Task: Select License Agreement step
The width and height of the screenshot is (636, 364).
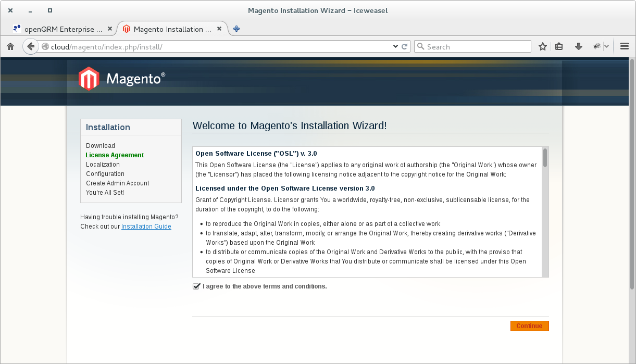Action: 115,155
